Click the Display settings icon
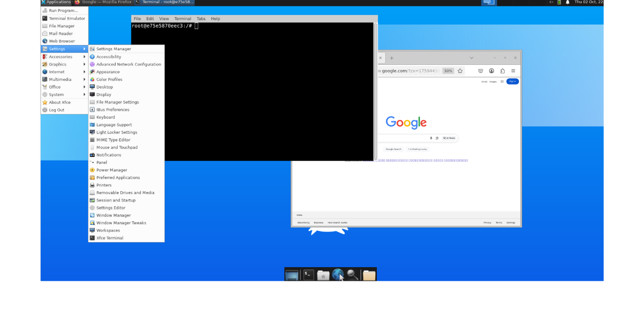 point(92,95)
